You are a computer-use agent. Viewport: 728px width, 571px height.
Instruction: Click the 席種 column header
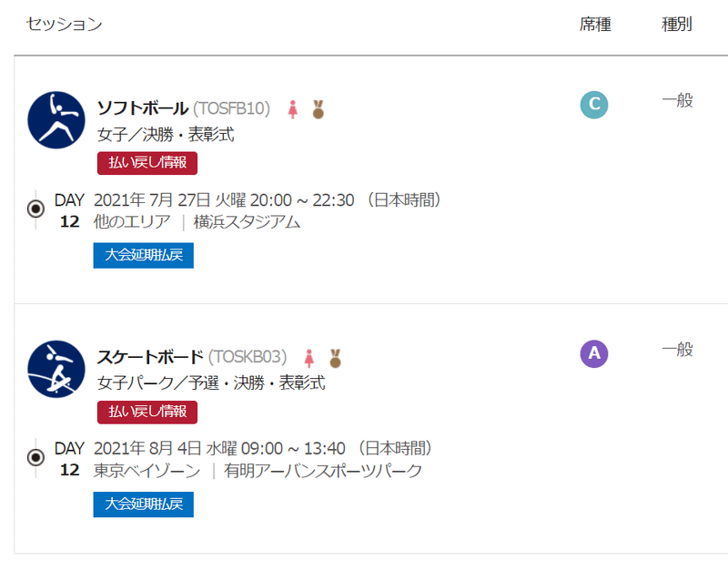(x=595, y=25)
